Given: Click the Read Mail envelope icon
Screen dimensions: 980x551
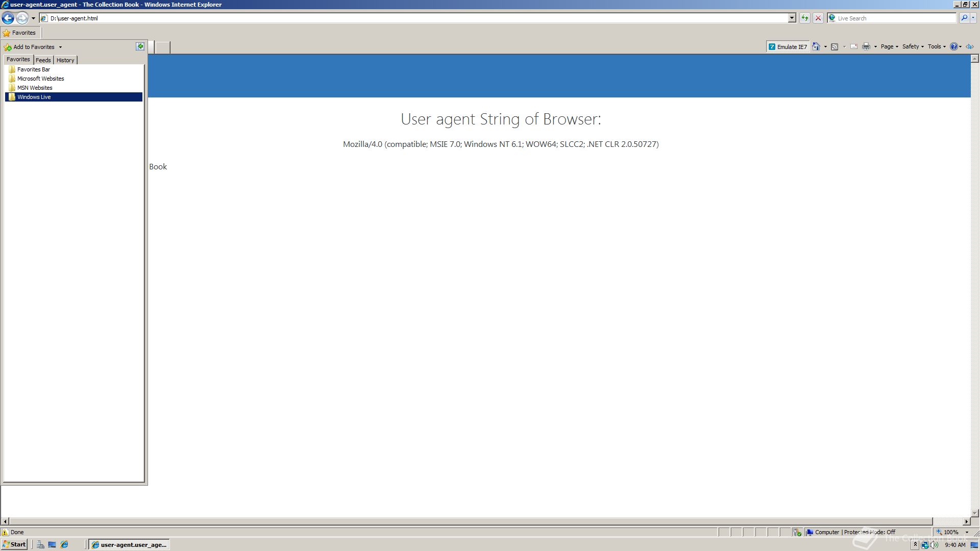Looking at the screenshot, I should [x=854, y=47].
